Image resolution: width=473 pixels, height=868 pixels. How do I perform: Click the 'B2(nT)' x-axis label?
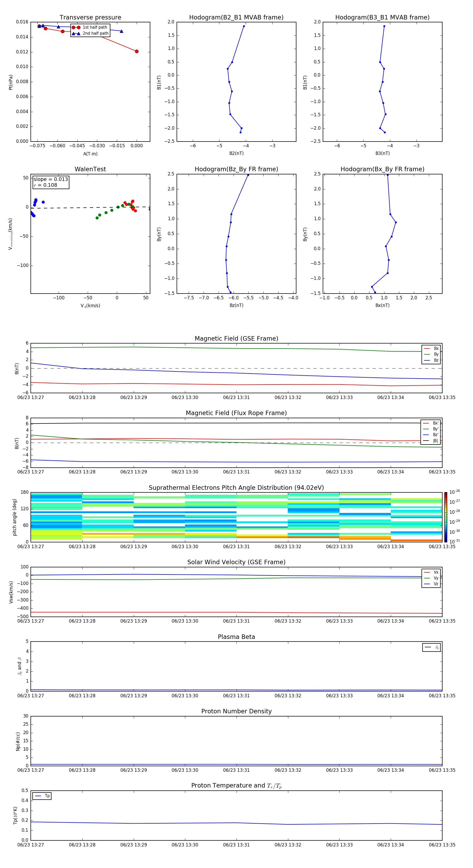[x=236, y=153]
